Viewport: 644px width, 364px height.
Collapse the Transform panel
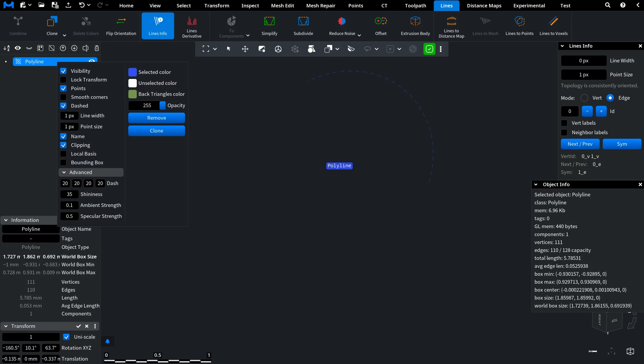(6, 326)
